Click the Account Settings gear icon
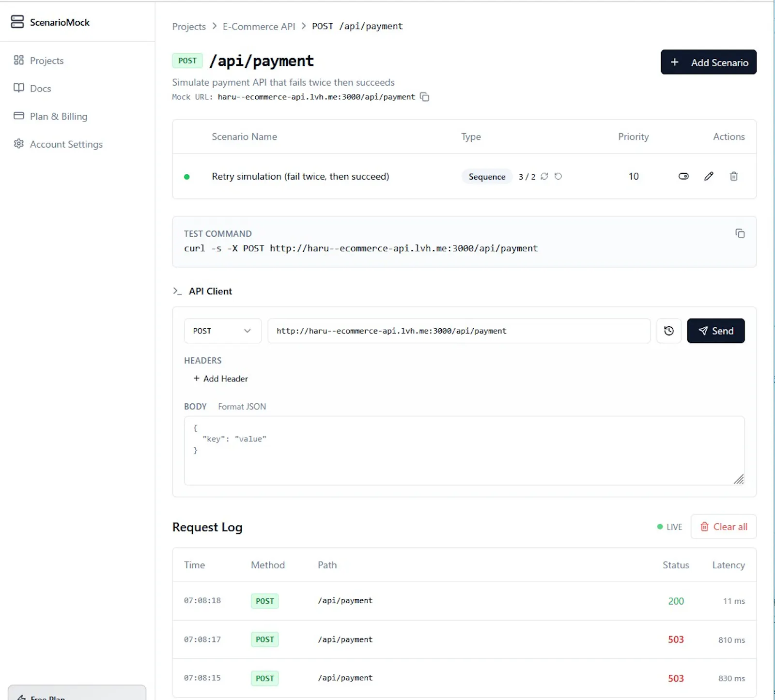The width and height of the screenshot is (775, 700). 18,144
